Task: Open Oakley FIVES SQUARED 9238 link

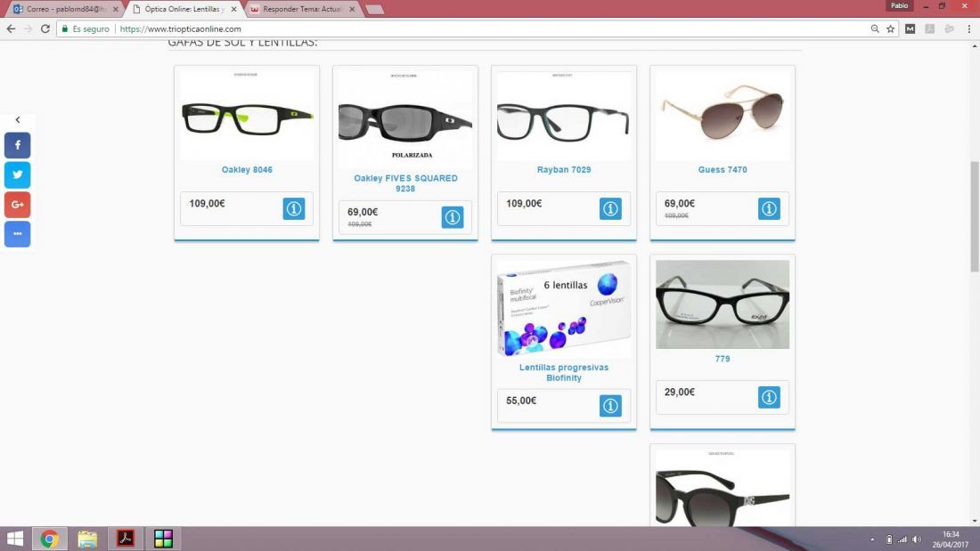Action: 405,183
